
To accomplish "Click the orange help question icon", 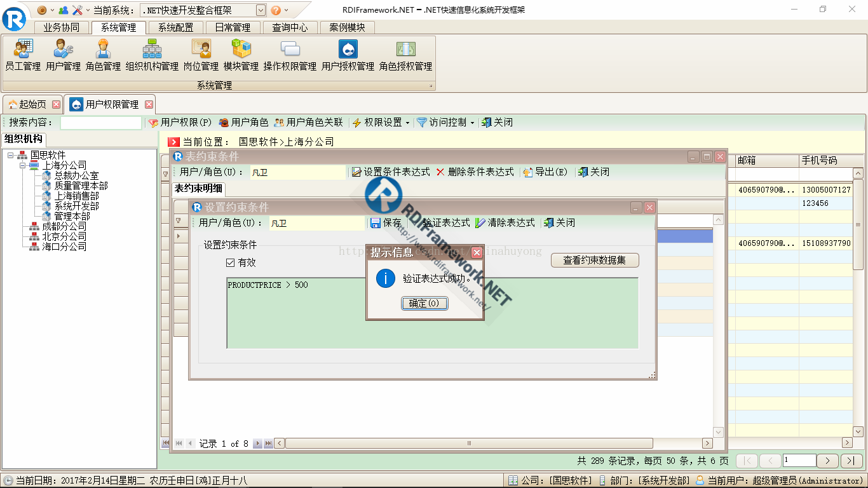I will pyautogui.click(x=276, y=10).
